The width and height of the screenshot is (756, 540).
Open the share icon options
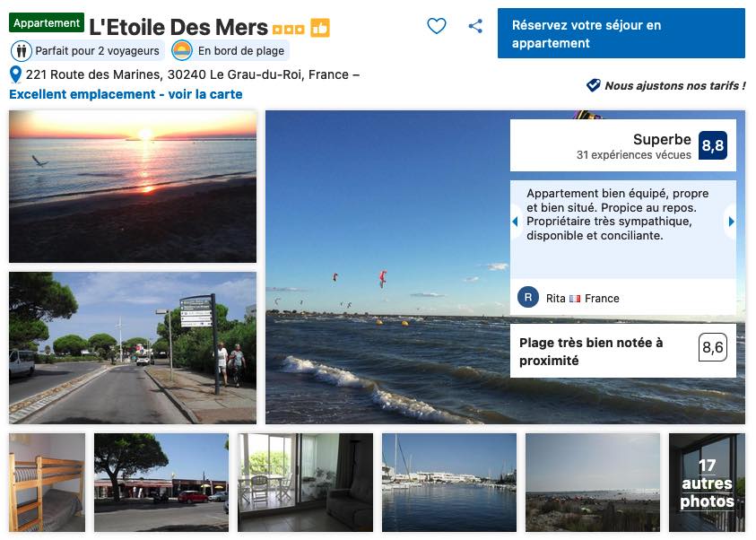(475, 26)
